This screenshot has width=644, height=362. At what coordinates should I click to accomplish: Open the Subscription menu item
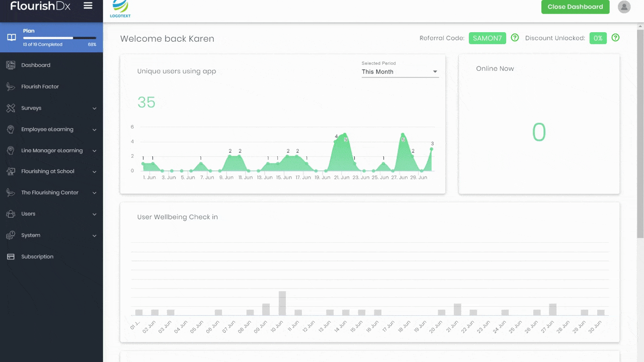tap(51, 256)
